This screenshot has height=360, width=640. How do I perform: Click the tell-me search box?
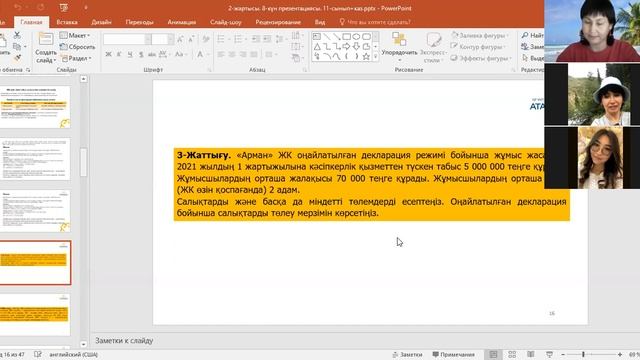click(376, 22)
